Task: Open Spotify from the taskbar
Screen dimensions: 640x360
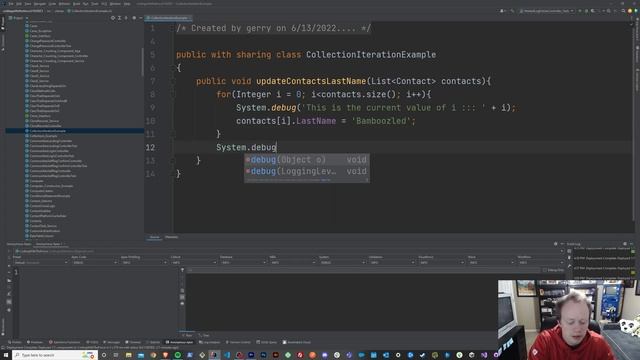Action: coord(178,355)
